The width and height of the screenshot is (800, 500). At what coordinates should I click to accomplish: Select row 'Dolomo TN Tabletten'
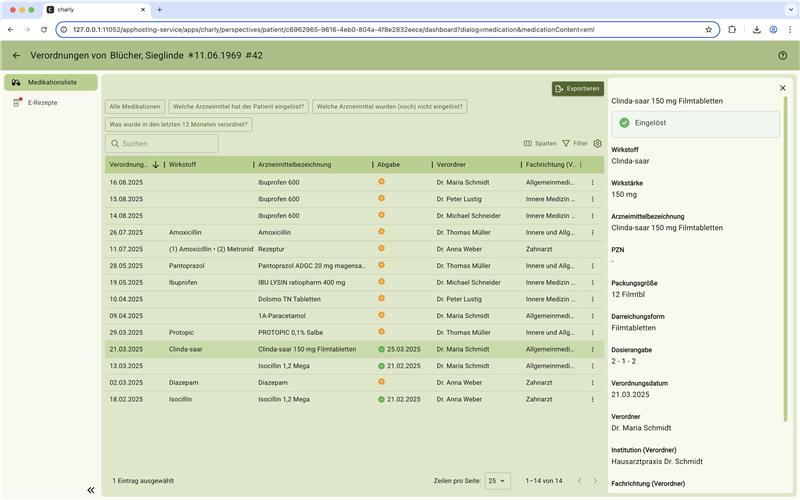354,299
